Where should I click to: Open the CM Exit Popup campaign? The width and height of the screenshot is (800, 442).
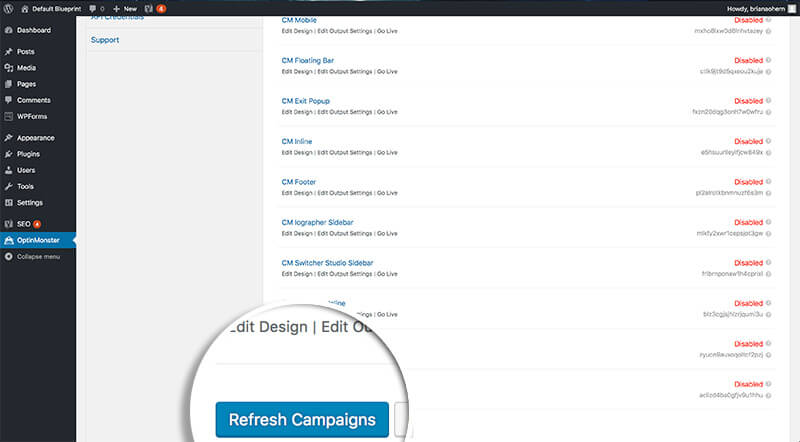pyautogui.click(x=306, y=101)
